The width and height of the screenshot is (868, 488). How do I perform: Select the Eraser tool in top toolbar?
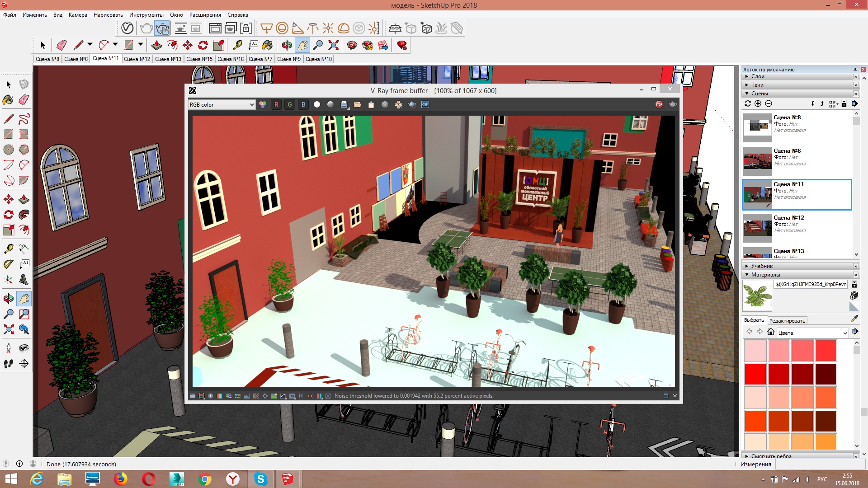click(61, 45)
